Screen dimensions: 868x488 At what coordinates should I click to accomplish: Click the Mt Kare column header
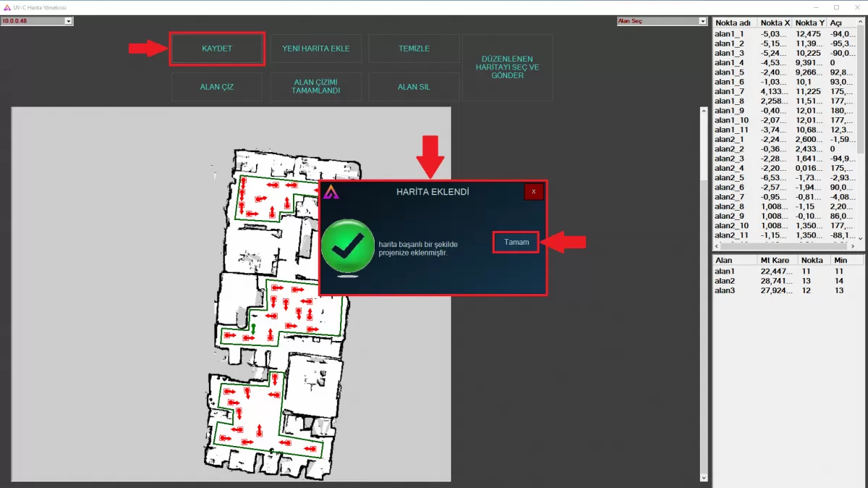coord(774,260)
